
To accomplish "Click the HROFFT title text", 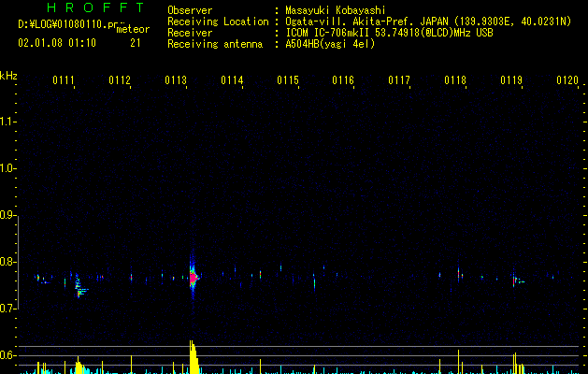I will click(96, 7).
